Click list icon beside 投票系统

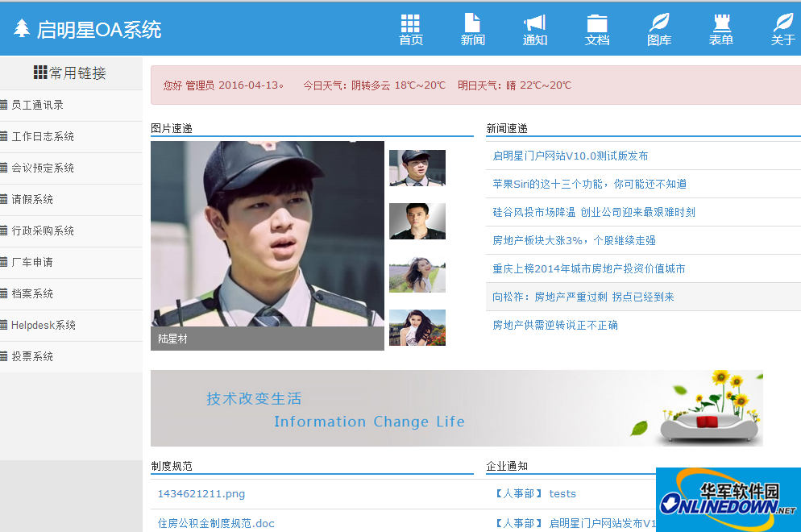(x=3, y=356)
